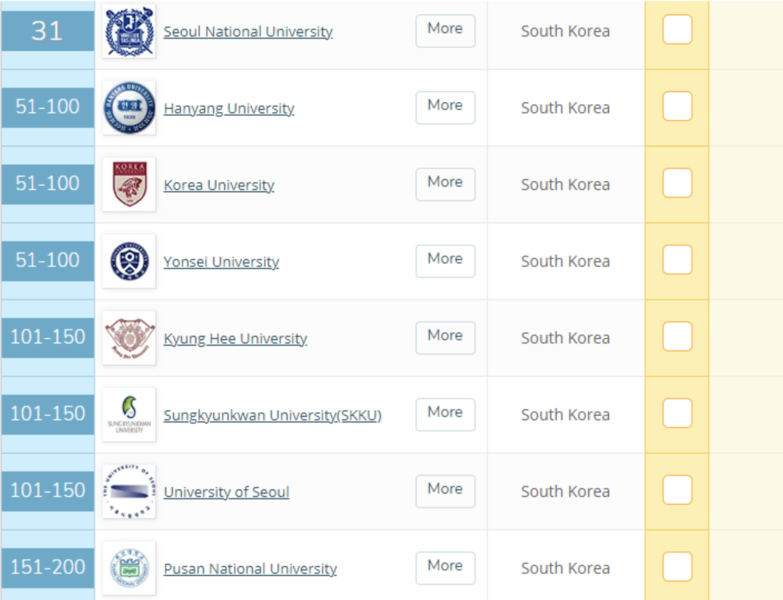The width and height of the screenshot is (783, 600).
Task: Open More for Sungkyunkwan University(SKKU)
Action: [x=445, y=414]
